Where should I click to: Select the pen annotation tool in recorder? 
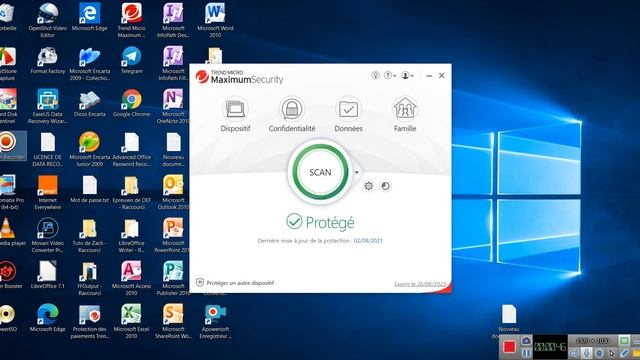624,353
